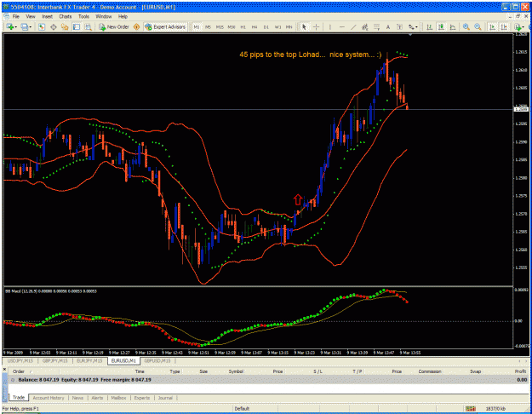Select the EURUSD,M1 chart tab

pos(123,360)
